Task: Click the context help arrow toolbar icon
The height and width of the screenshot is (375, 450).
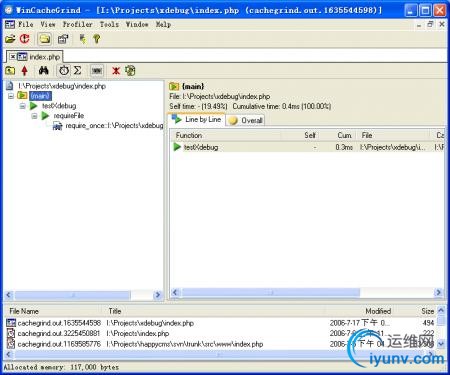Action: click(83, 39)
